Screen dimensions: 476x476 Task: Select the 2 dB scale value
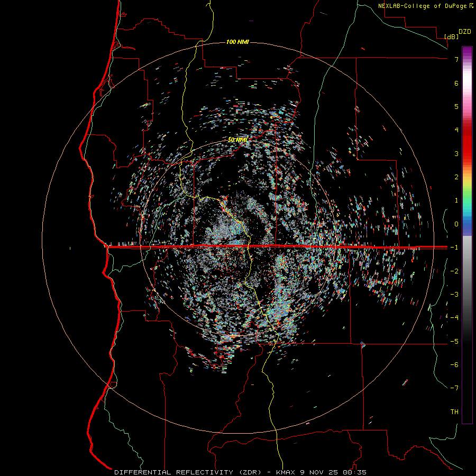(x=456, y=177)
